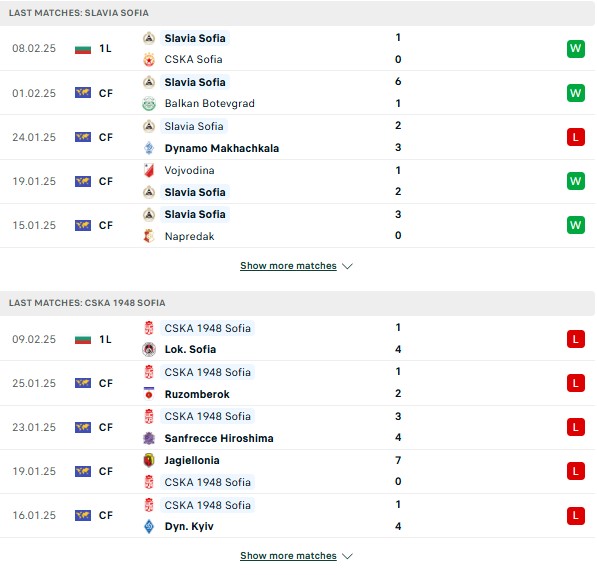Screen dimensions: 597x575
Task: Click the Vojvodina club crest
Action: click(x=149, y=170)
